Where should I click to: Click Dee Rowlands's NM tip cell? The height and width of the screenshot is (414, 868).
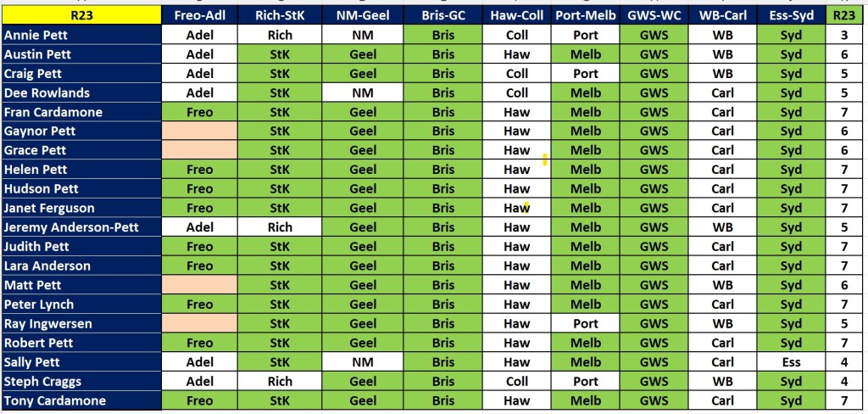click(363, 93)
